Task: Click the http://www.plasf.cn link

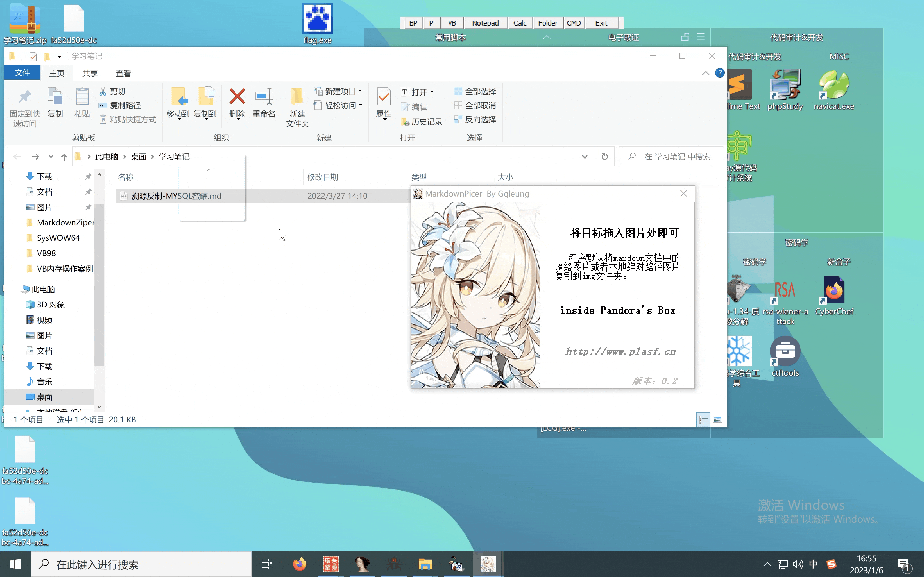Action: (620, 351)
